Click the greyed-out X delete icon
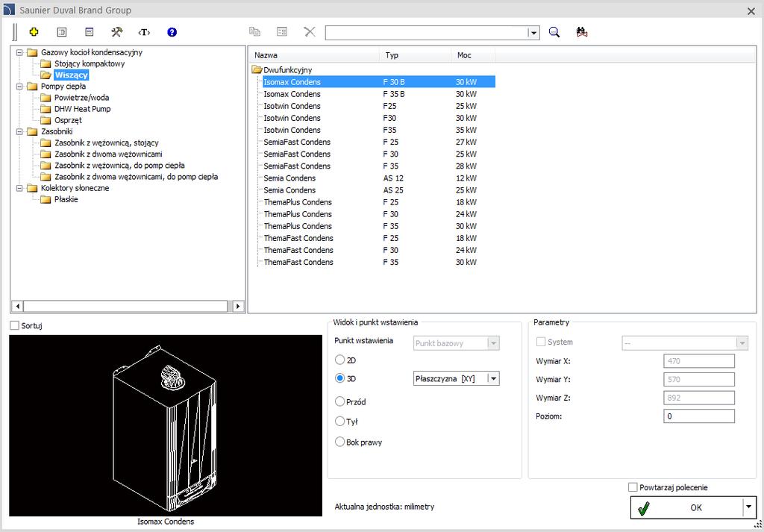764x532 pixels. [x=310, y=32]
